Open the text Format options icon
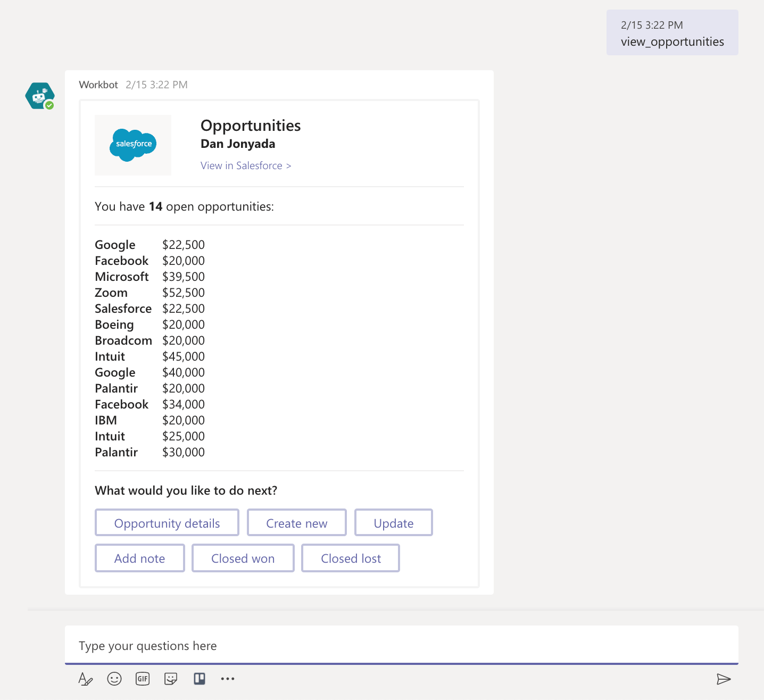The image size is (764, 700). pyautogui.click(x=85, y=679)
